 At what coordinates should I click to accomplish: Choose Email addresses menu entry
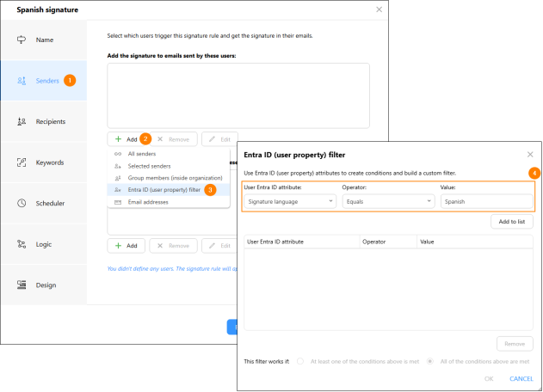169,202
